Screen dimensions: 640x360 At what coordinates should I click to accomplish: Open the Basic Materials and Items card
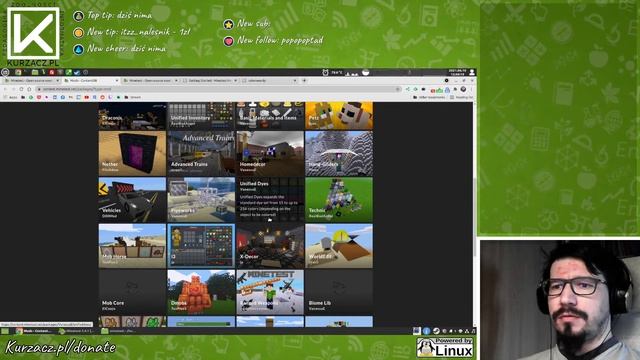pos(270,116)
